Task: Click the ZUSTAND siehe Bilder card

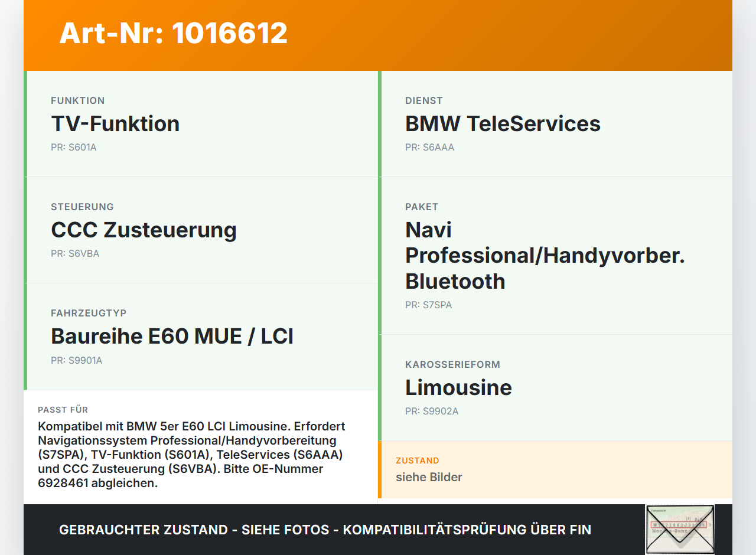Action: (x=555, y=470)
